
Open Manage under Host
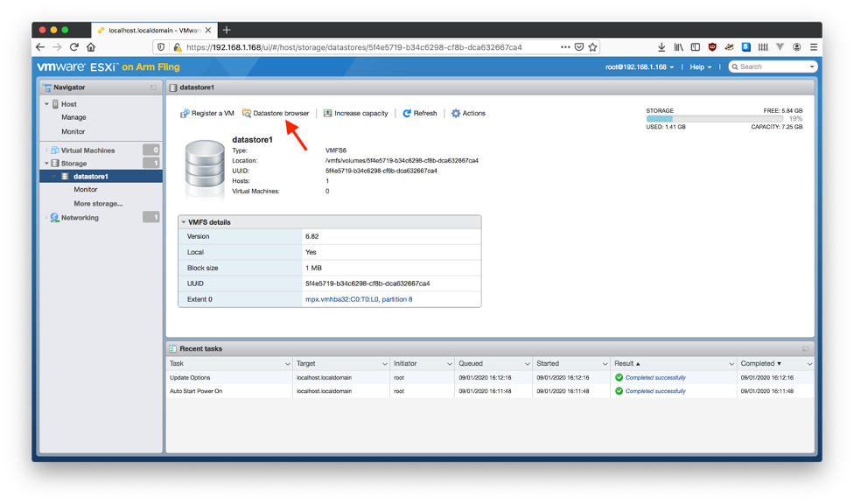click(73, 117)
